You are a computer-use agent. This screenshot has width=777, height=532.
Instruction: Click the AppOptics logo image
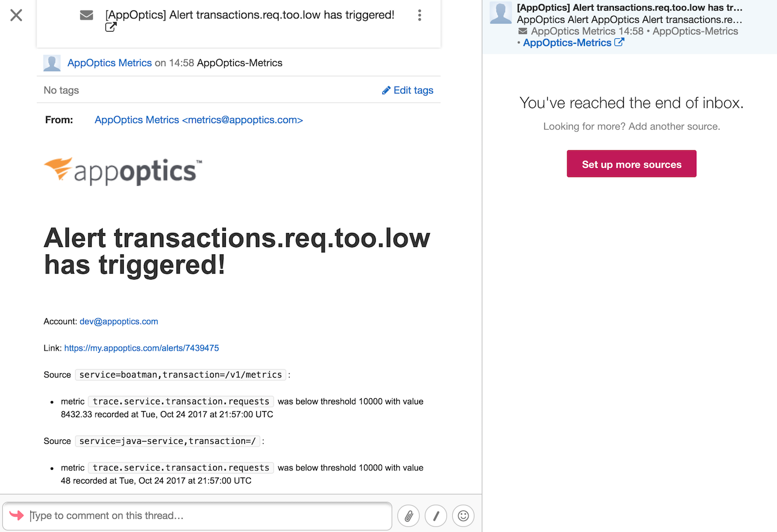click(123, 171)
